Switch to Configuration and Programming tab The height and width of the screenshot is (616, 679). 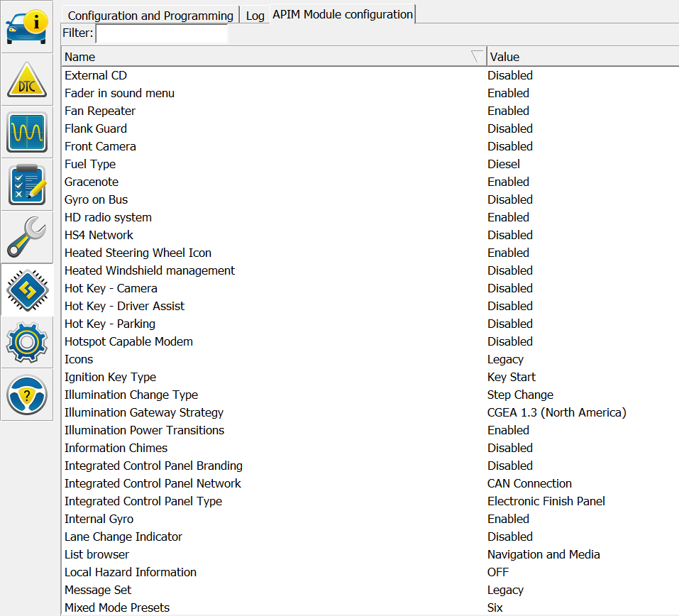[150, 15]
